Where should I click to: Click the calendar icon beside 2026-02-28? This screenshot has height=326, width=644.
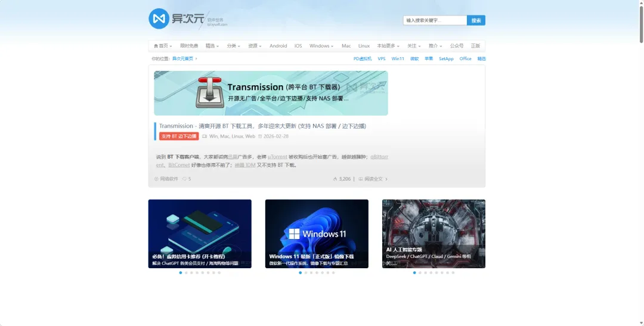tap(260, 136)
